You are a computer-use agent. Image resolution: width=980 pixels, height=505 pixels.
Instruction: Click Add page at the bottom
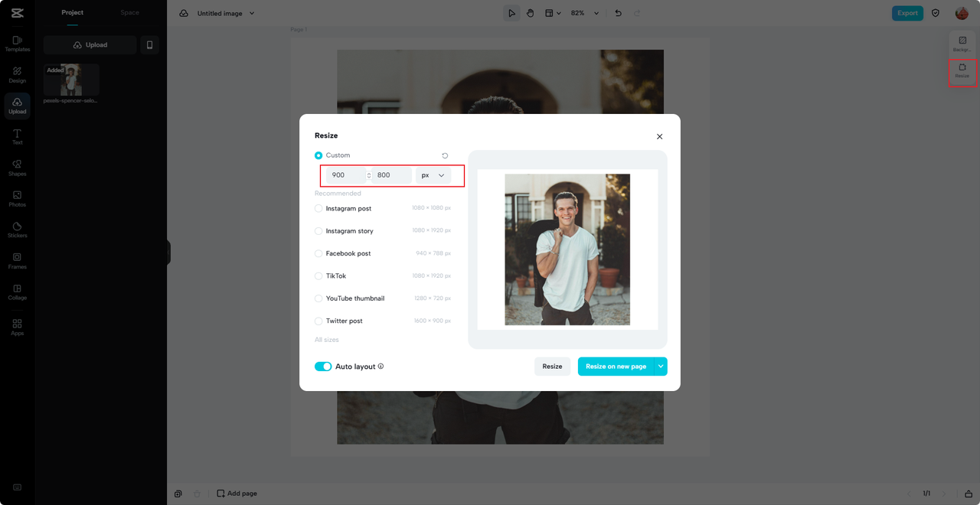pos(237,494)
